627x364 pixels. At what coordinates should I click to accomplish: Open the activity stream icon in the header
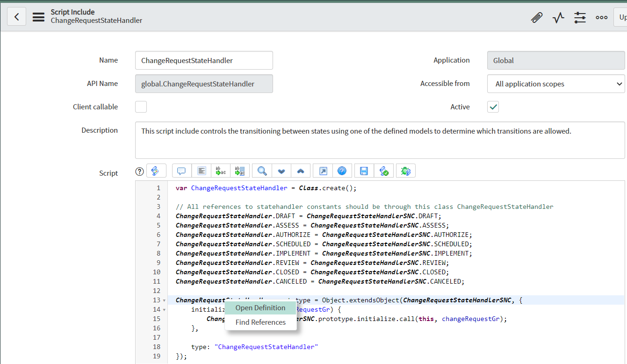pyautogui.click(x=558, y=17)
